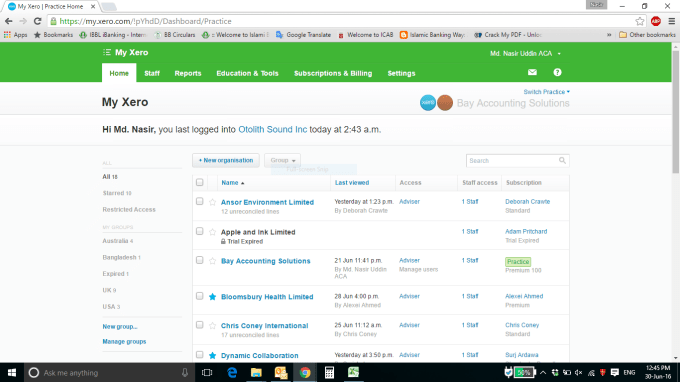
Task: Expand system tray hidden icons arrow
Action: tap(543, 372)
